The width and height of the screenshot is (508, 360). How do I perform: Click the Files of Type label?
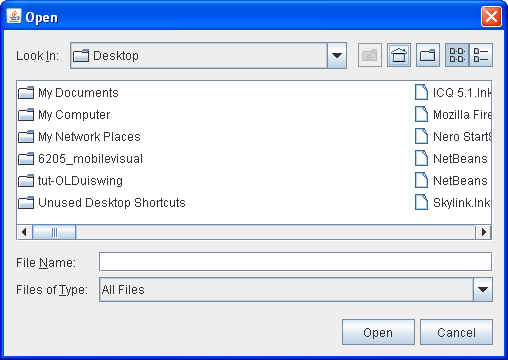(x=52, y=290)
